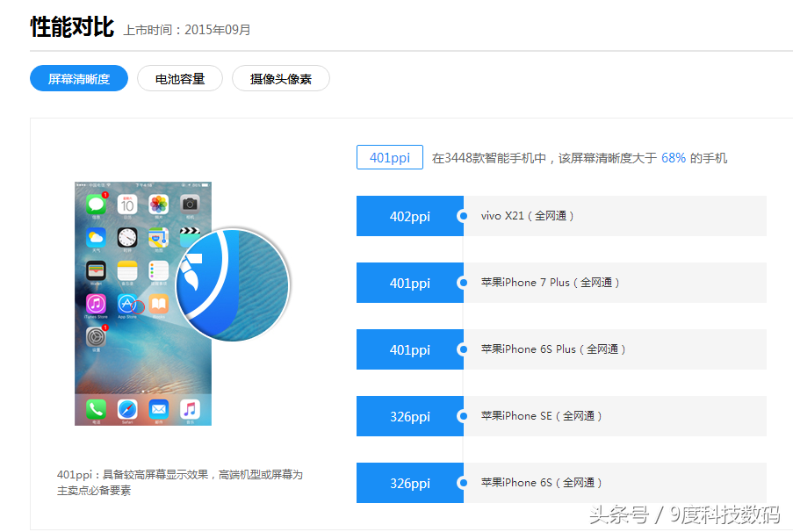The height and width of the screenshot is (532, 793).
Task: Click the Maps icon on the phone screen
Action: point(158,237)
